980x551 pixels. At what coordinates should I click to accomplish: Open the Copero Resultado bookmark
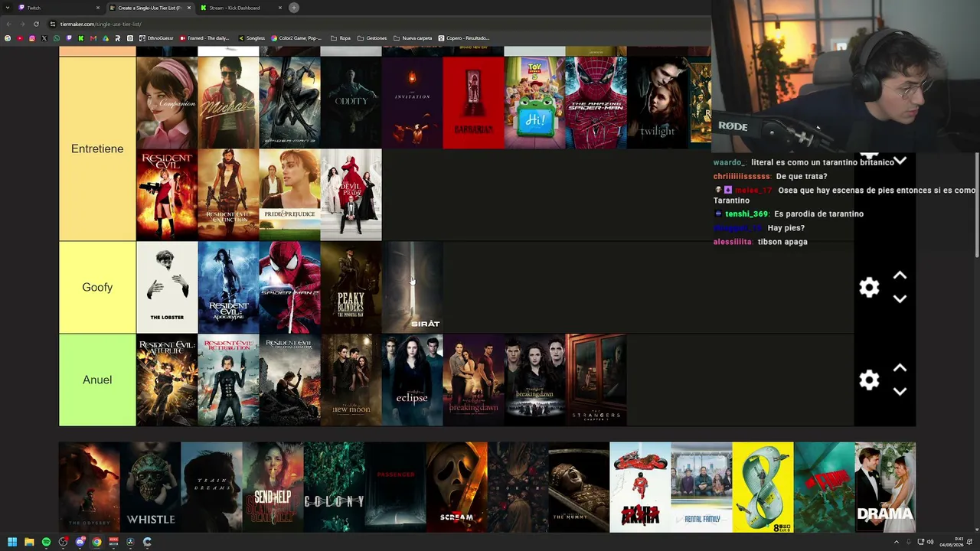(463, 38)
